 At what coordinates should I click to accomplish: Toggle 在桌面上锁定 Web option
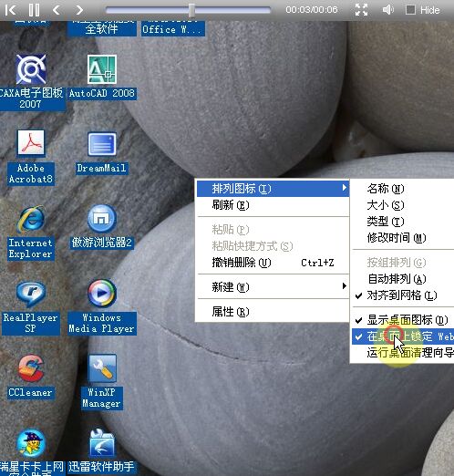[x=403, y=336]
